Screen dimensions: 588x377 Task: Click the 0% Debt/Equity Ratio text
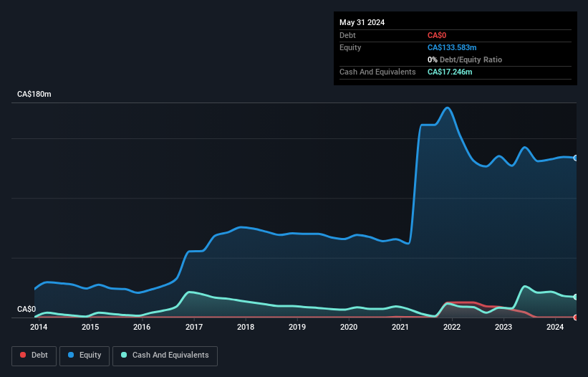[x=465, y=59]
